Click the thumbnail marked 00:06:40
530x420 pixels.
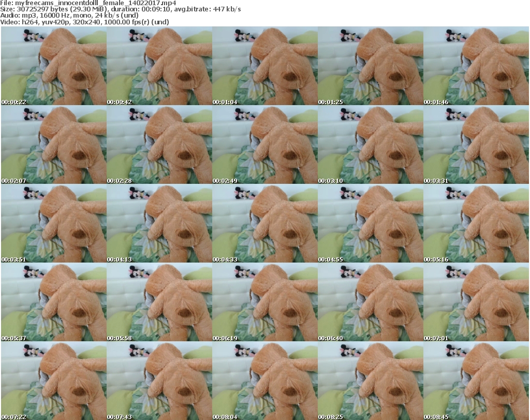coord(371,302)
